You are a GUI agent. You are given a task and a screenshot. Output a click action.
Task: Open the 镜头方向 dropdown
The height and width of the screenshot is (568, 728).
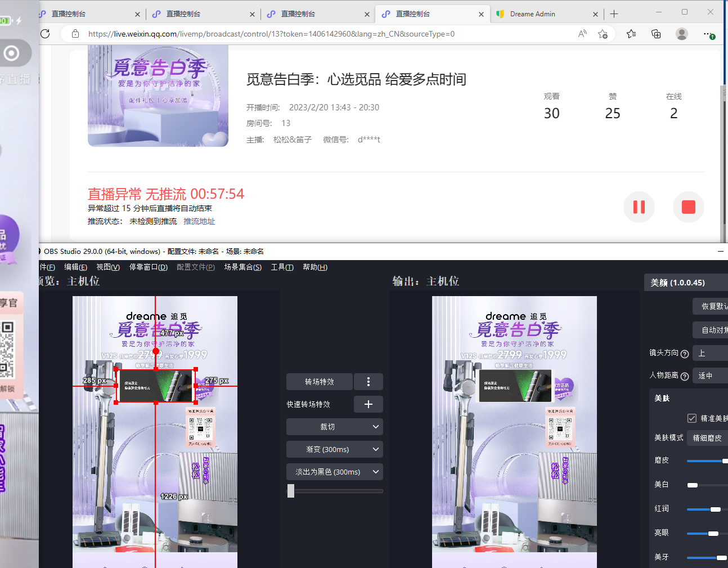coord(711,353)
